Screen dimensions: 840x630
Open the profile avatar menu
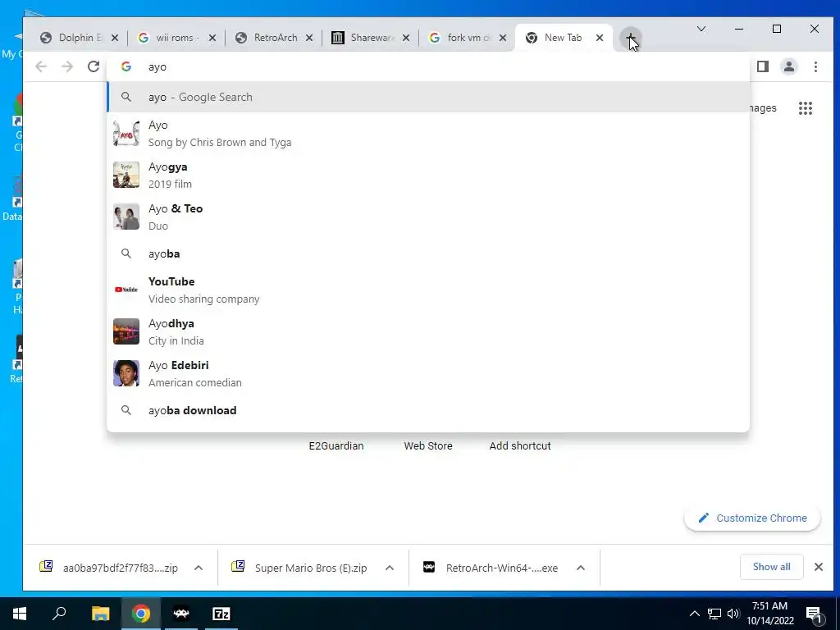point(789,66)
